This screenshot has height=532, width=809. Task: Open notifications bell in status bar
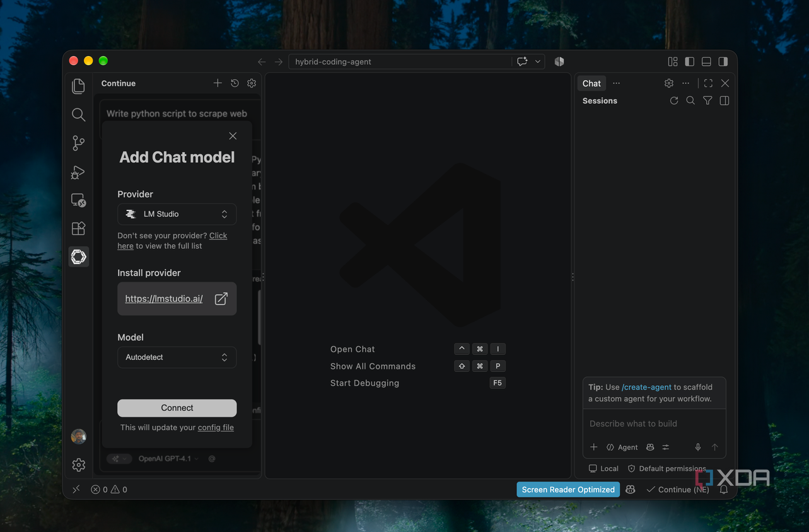[724, 490]
